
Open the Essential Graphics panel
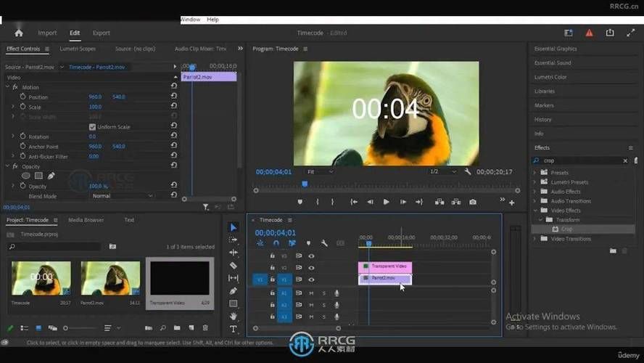556,49
